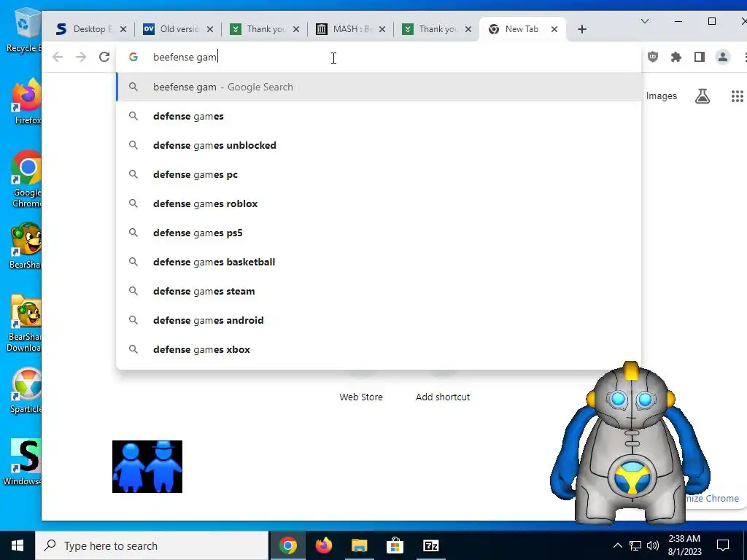Choose 'defense games xbox' suggestion
The width and height of the screenshot is (747, 560).
pos(379,349)
